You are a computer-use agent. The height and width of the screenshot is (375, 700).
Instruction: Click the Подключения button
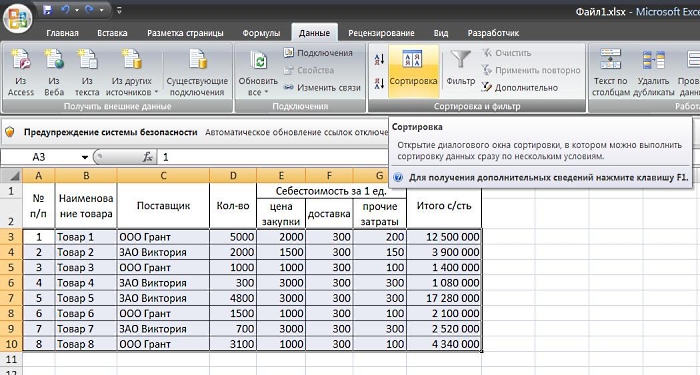318,53
